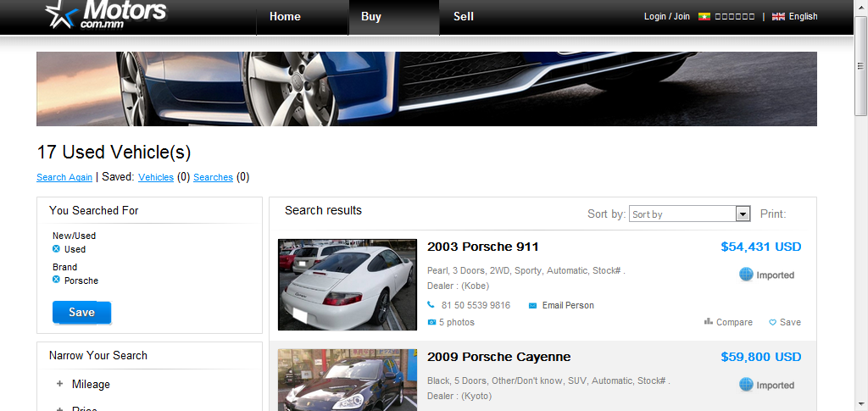Image resolution: width=868 pixels, height=411 pixels.
Task: Click Imported globe icon on Porsche Cayenne listing
Action: 746,385
